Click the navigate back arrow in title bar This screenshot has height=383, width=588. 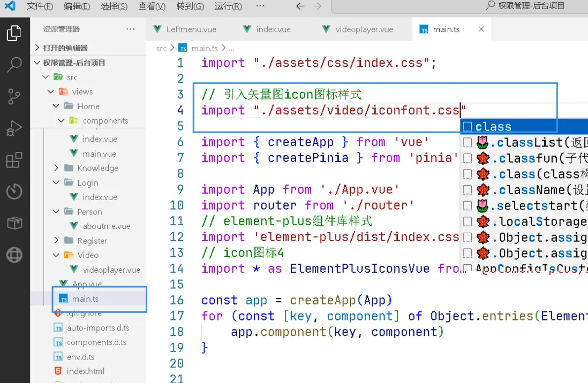coord(300,6)
